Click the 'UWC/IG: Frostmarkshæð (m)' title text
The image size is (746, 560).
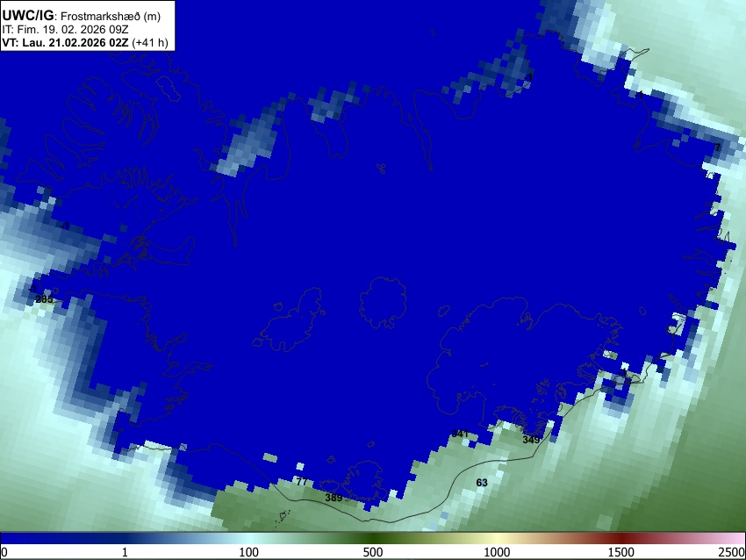click(82, 16)
